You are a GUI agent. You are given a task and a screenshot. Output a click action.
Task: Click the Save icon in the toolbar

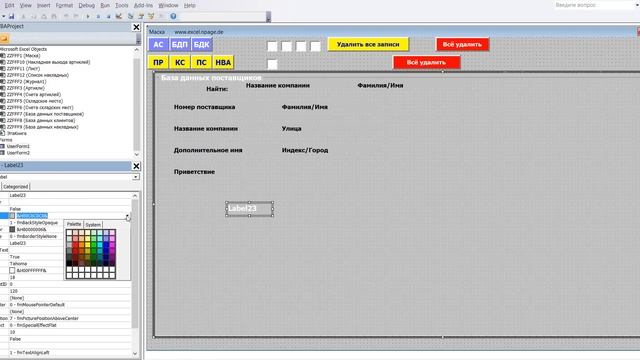[11, 16]
